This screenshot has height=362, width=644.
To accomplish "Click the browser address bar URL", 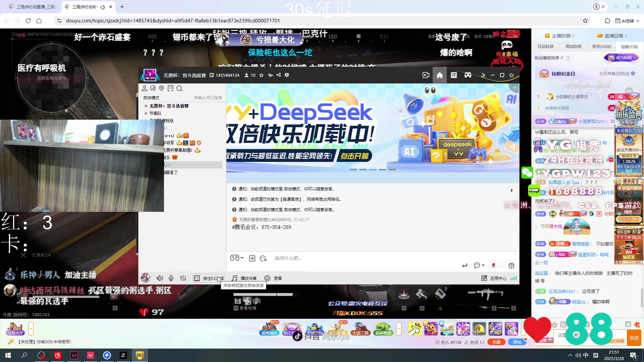I will coord(173,21).
